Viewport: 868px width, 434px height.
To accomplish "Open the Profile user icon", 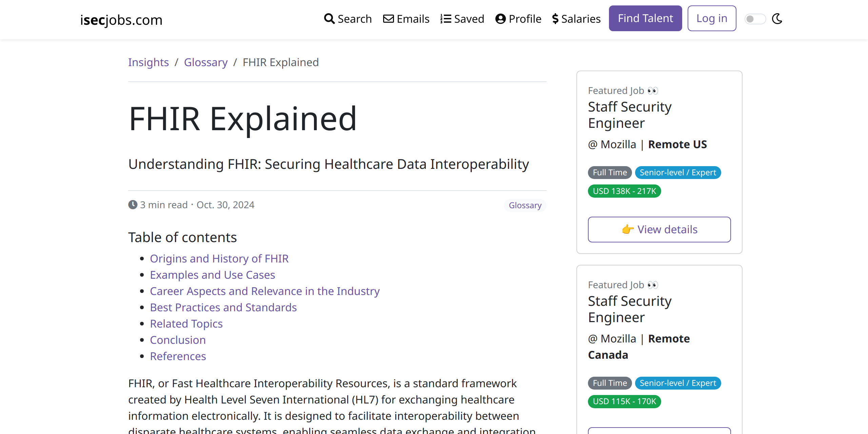I will (500, 19).
